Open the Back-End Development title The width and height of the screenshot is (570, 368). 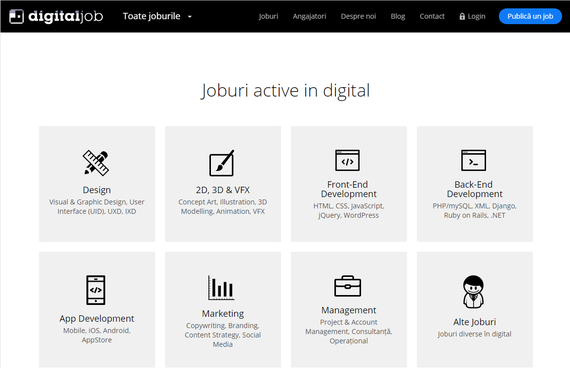point(474,189)
